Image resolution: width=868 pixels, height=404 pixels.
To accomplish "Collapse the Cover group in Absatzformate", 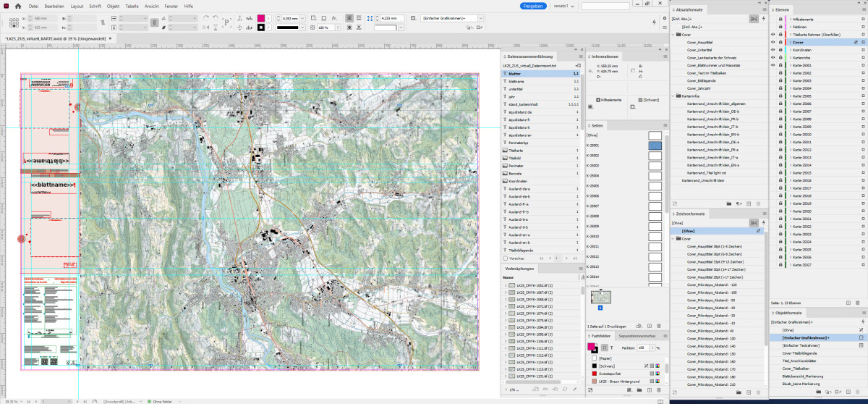I will pyautogui.click(x=673, y=35).
